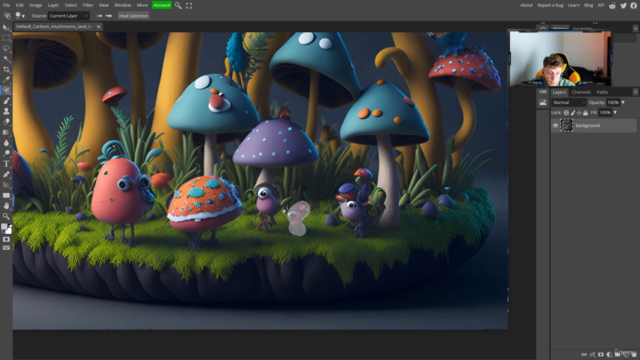Open the Report a bug link

[550, 5]
